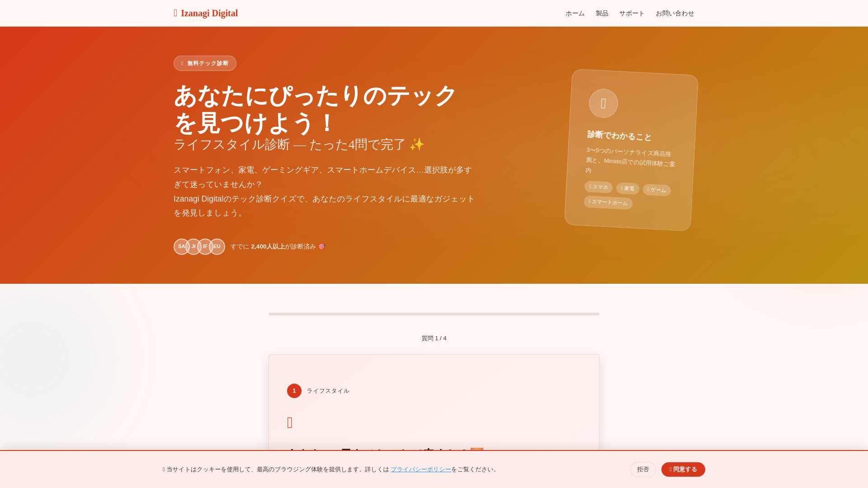Open the 製品 menu item
The width and height of the screenshot is (868, 488).
(602, 14)
